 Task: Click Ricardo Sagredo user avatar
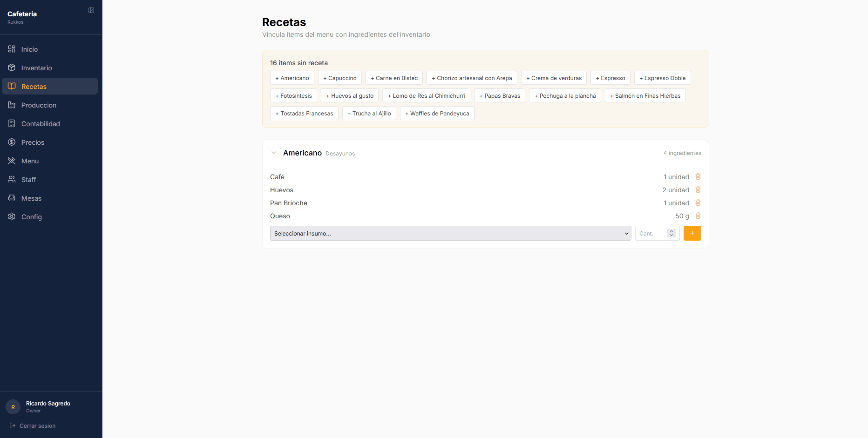[x=13, y=407]
